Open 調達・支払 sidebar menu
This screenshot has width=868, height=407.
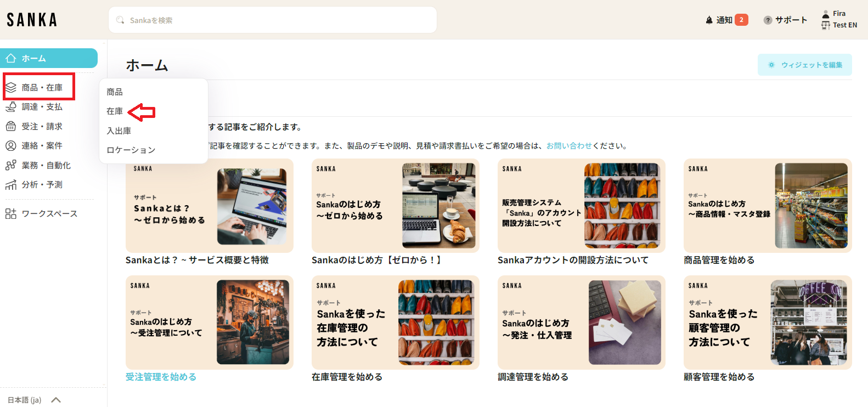pyautogui.click(x=42, y=107)
